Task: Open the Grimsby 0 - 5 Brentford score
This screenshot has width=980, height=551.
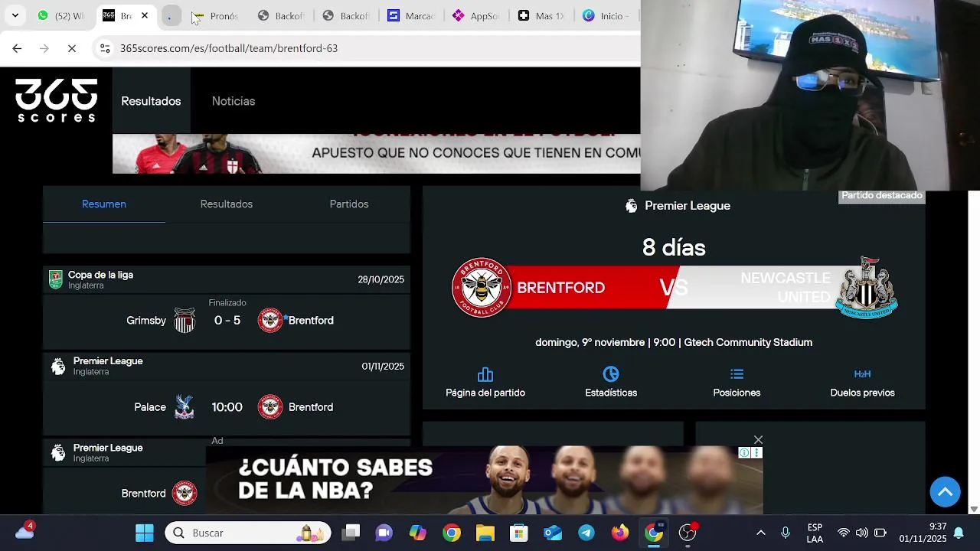Action: pyautogui.click(x=227, y=321)
